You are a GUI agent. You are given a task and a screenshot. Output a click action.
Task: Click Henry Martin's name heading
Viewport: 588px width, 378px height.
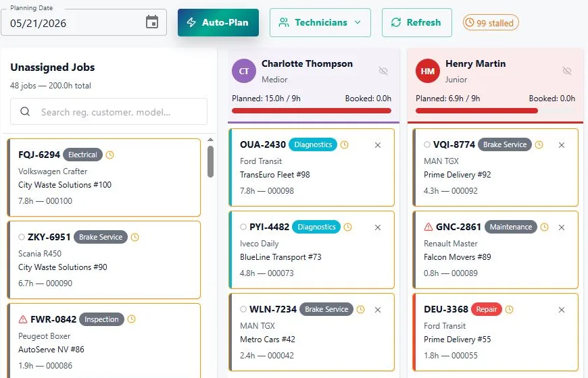(x=476, y=63)
